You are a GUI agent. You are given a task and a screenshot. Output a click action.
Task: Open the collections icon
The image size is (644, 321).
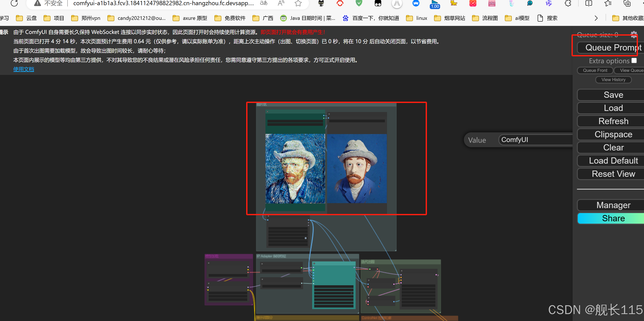tap(627, 3)
